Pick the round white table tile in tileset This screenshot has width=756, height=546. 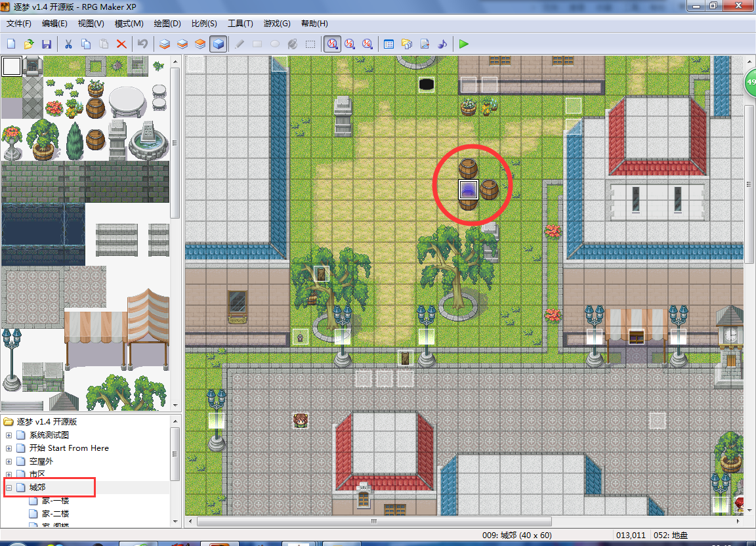point(127,102)
